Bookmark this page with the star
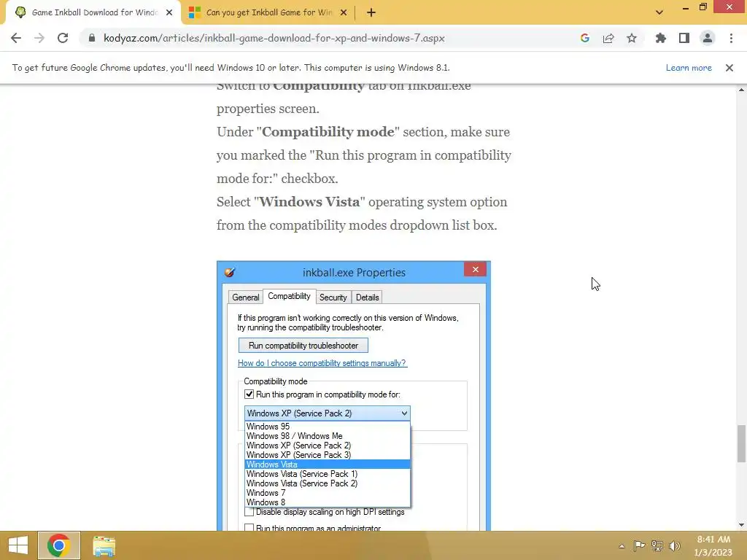747x560 pixels. pos(632,38)
